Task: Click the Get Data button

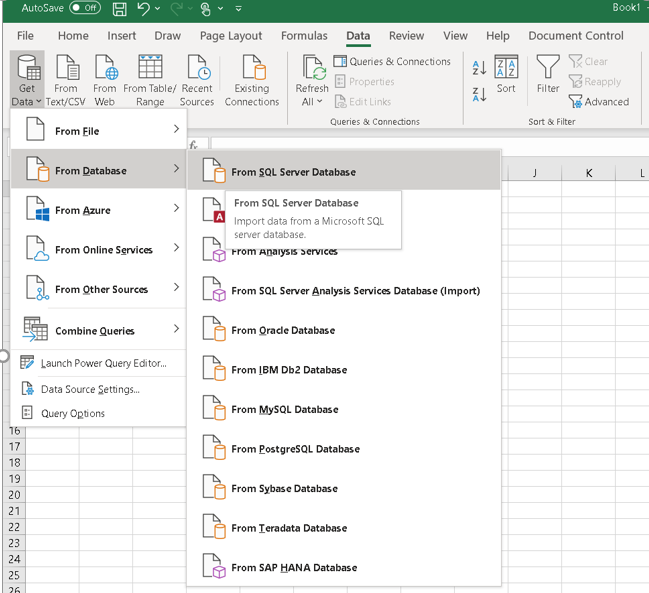Action: (x=27, y=80)
